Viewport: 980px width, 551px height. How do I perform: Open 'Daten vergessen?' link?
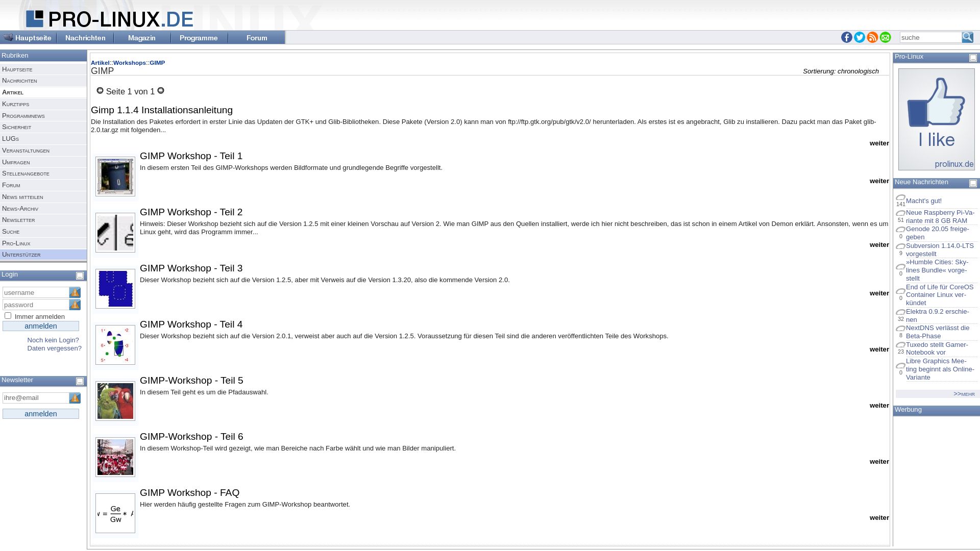coord(54,348)
